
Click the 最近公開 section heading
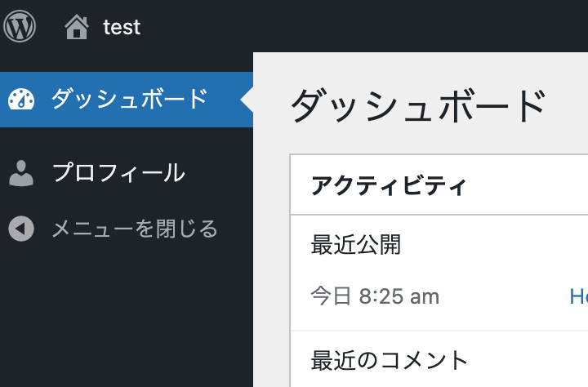[356, 244]
